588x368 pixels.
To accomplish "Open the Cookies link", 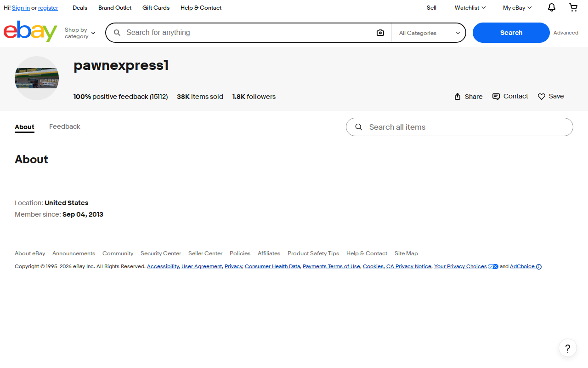I will click(373, 266).
